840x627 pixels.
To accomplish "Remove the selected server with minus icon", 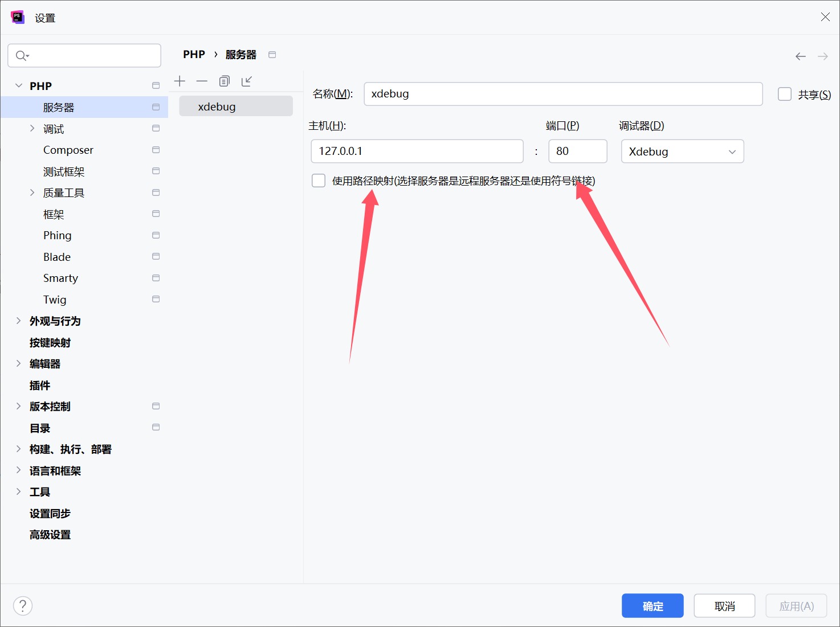I will pos(202,81).
